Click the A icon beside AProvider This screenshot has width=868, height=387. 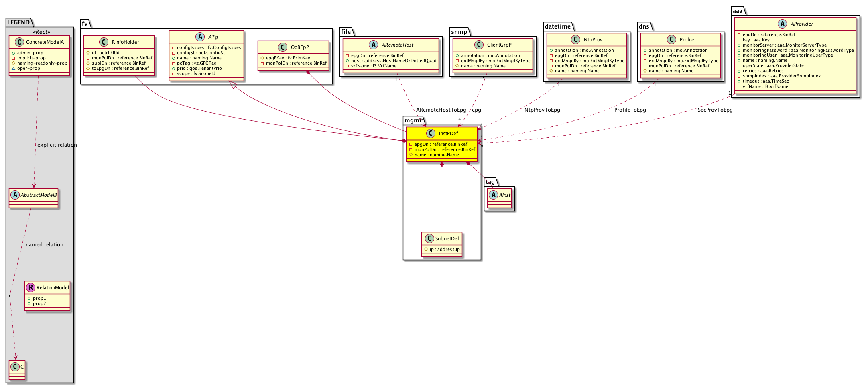(x=782, y=24)
